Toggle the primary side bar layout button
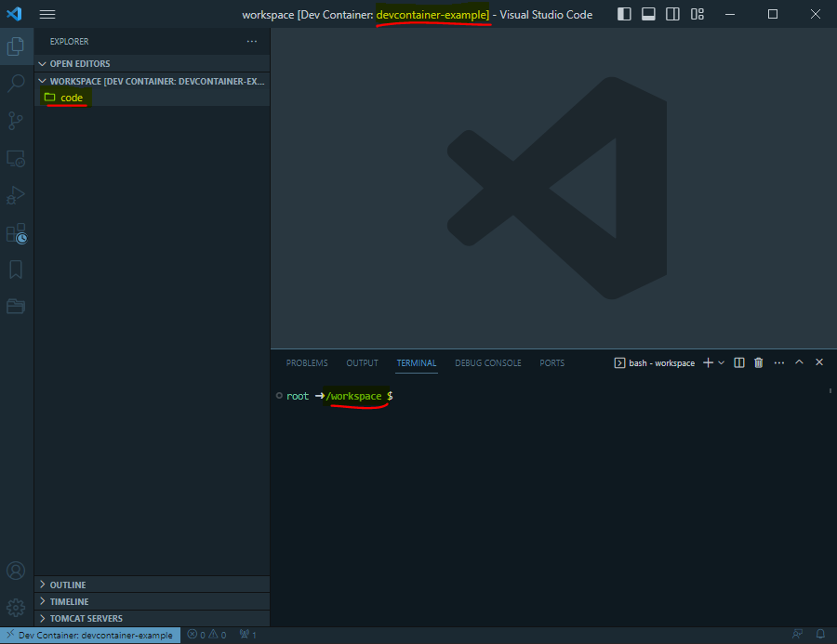The height and width of the screenshot is (644, 837). click(624, 15)
